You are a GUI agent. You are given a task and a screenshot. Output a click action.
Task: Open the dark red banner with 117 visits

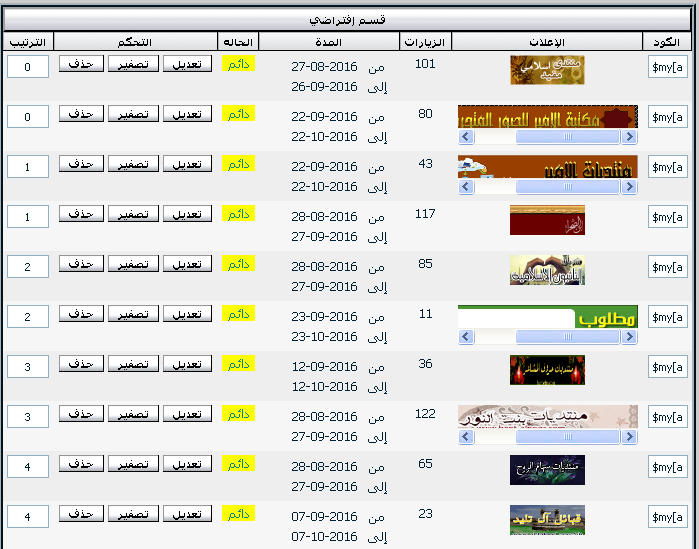(x=547, y=220)
